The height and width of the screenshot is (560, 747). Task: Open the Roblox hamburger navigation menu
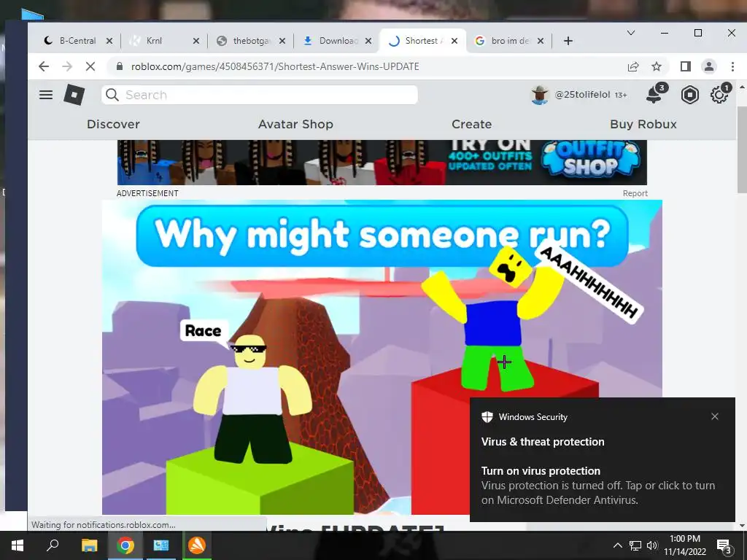pos(46,95)
